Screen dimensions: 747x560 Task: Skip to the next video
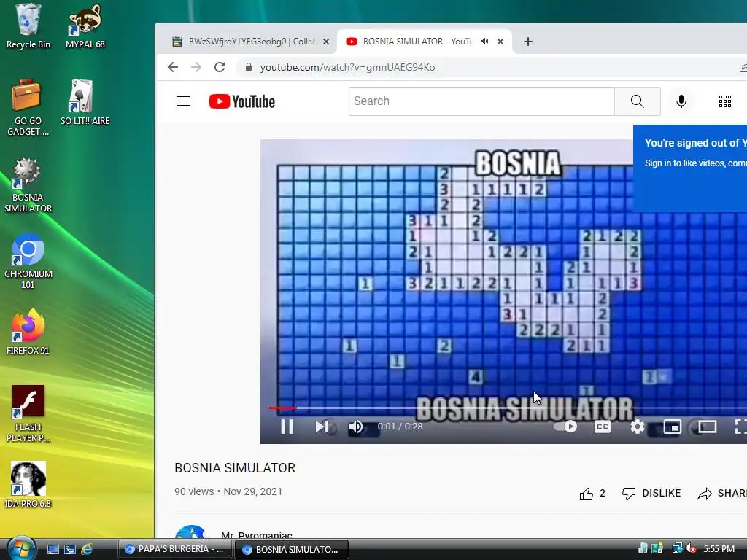(322, 426)
